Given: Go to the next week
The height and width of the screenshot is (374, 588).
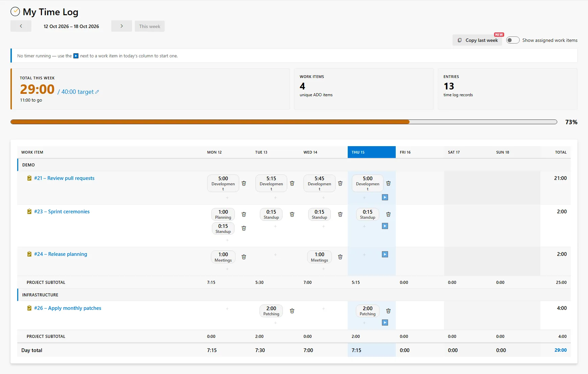Looking at the screenshot, I should click(x=122, y=26).
